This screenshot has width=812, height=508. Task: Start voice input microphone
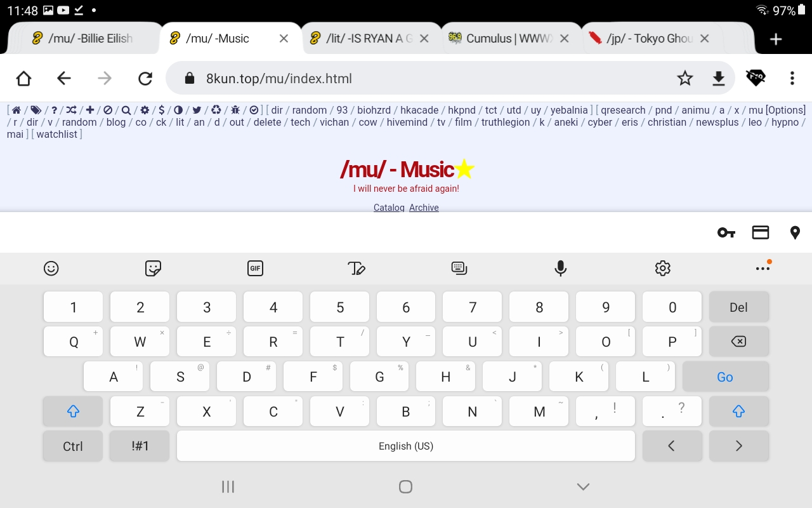[561, 269]
